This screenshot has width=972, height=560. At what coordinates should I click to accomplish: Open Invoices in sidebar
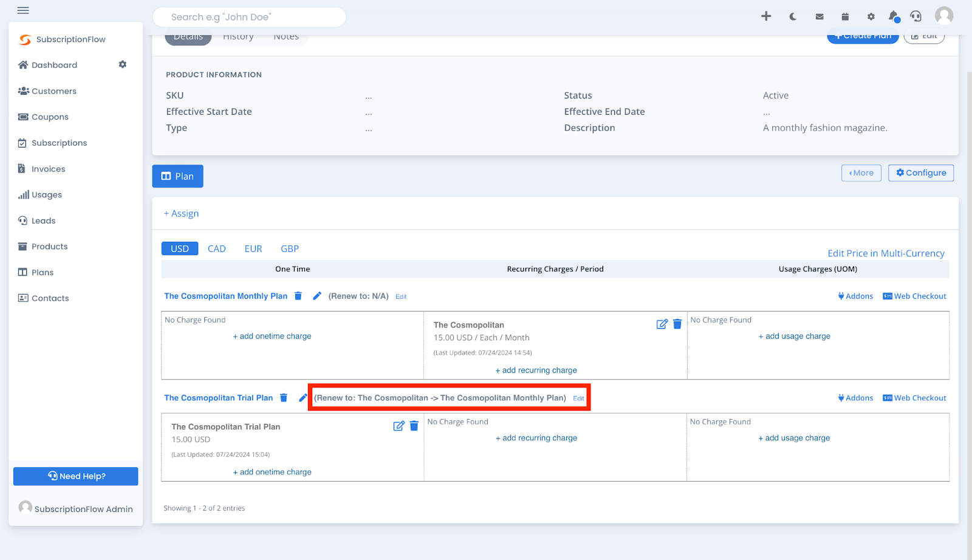click(x=42, y=169)
